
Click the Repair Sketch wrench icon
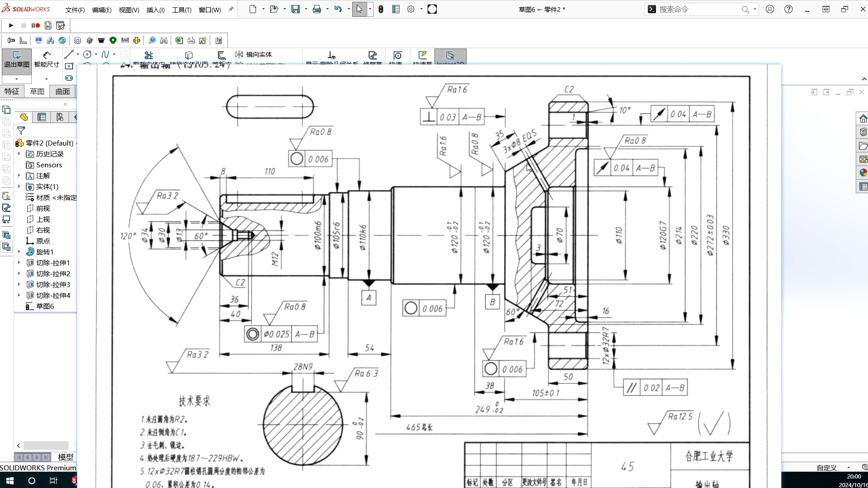click(x=373, y=55)
